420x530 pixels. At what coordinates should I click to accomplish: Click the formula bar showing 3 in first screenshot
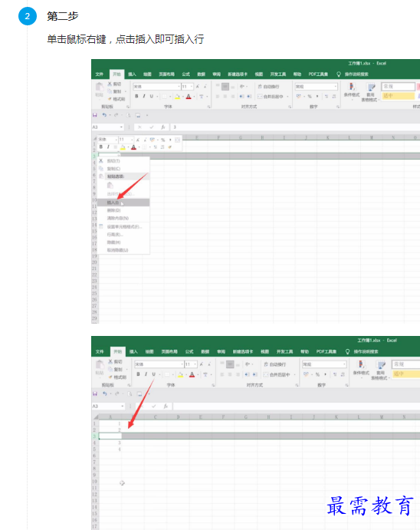(x=295, y=127)
